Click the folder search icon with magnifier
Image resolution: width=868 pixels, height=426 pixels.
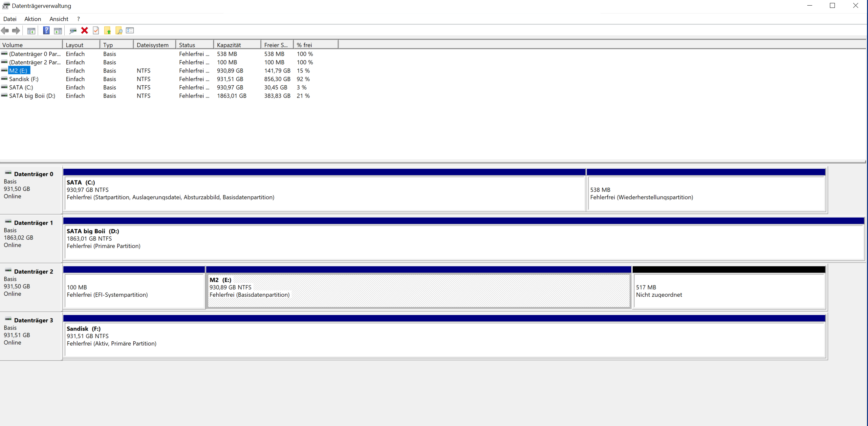tap(119, 31)
